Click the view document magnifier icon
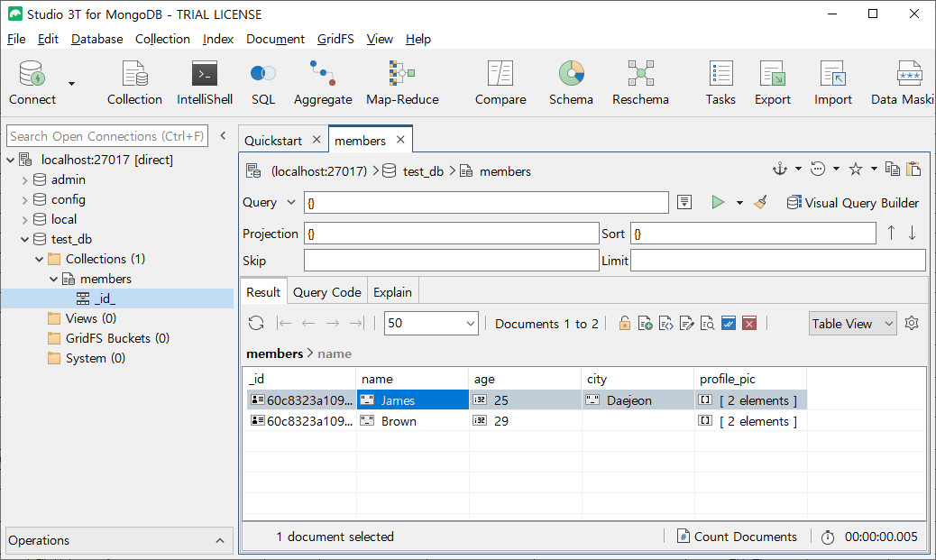 (x=707, y=323)
